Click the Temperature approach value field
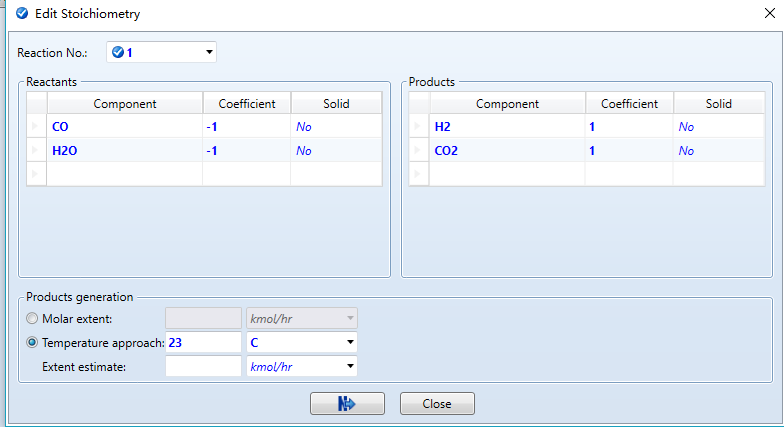 [203, 342]
